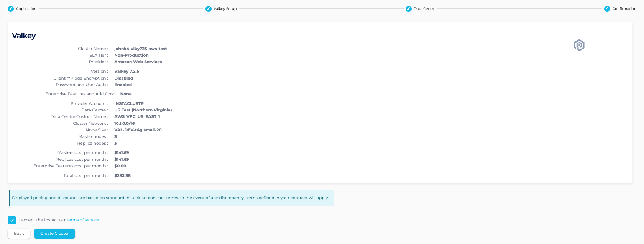The width and height of the screenshot is (644, 244).
Task: Click the cluster name johnk4-vlky725-aws-test
Action: pos(140,49)
